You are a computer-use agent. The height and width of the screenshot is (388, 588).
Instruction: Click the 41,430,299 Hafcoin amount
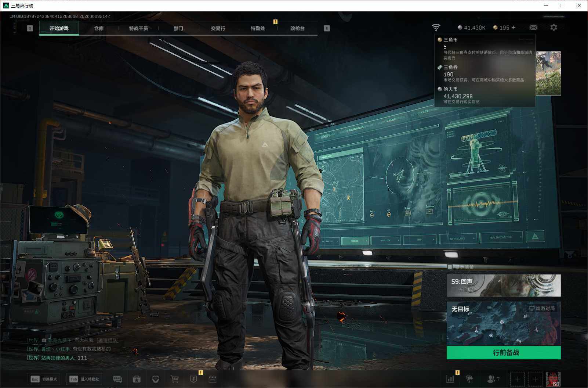458,96
